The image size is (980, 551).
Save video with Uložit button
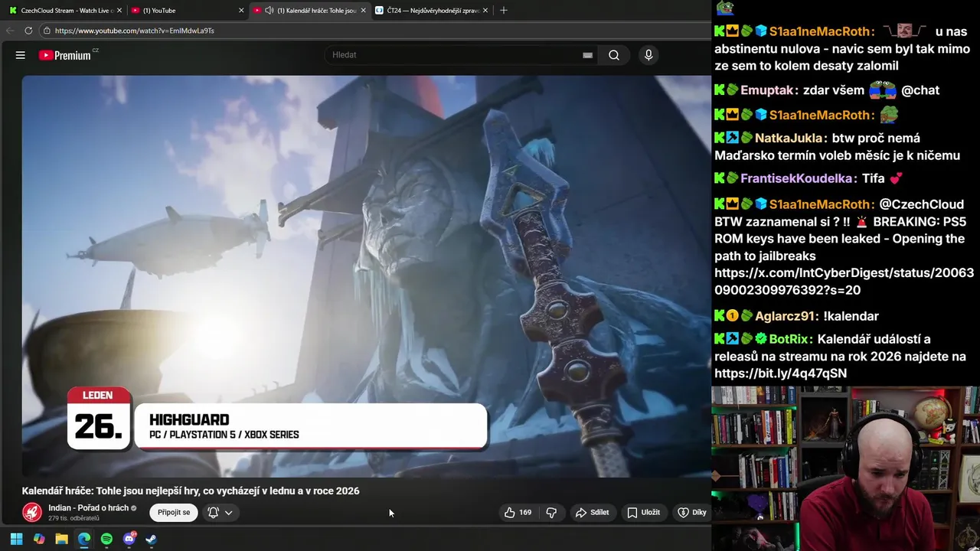(x=643, y=513)
